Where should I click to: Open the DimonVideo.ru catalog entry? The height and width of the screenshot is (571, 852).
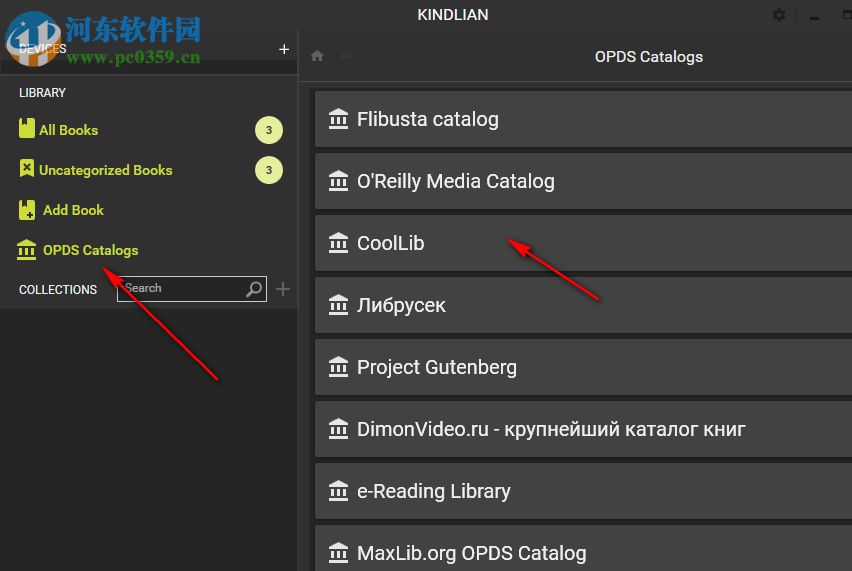[x=583, y=429]
